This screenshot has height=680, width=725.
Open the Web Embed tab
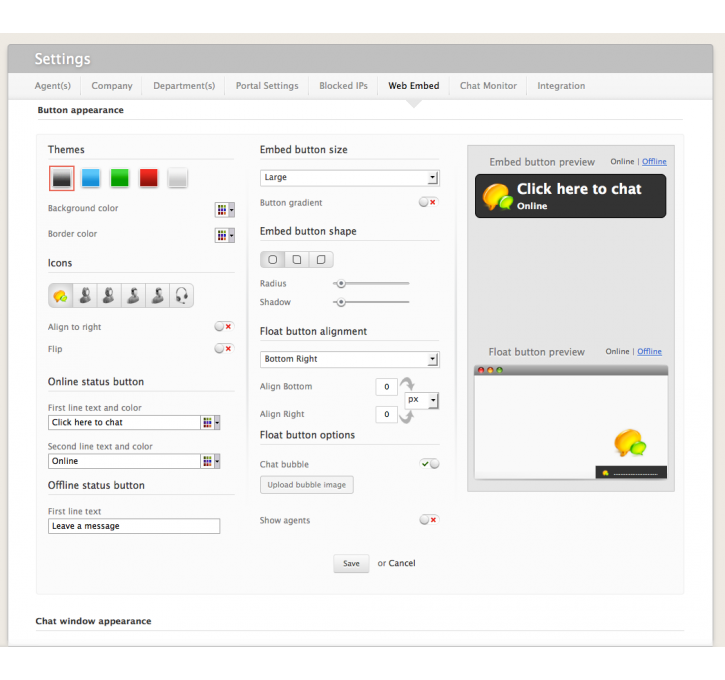coord(414,86)
